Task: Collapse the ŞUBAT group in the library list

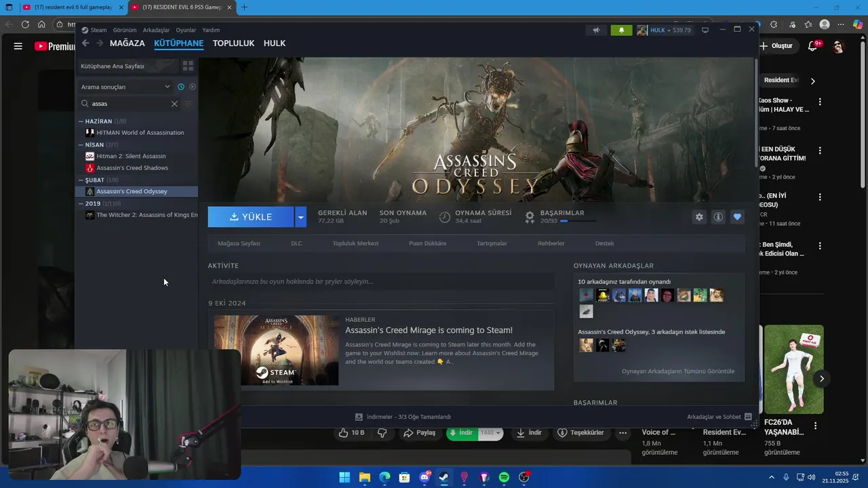Action: [x=81, y=180]
